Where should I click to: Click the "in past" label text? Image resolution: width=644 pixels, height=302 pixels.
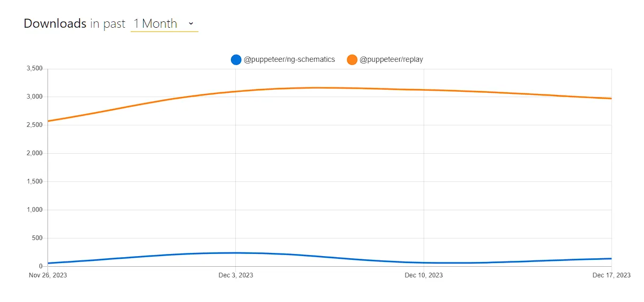pyautogui.click(x=108, y=23)
